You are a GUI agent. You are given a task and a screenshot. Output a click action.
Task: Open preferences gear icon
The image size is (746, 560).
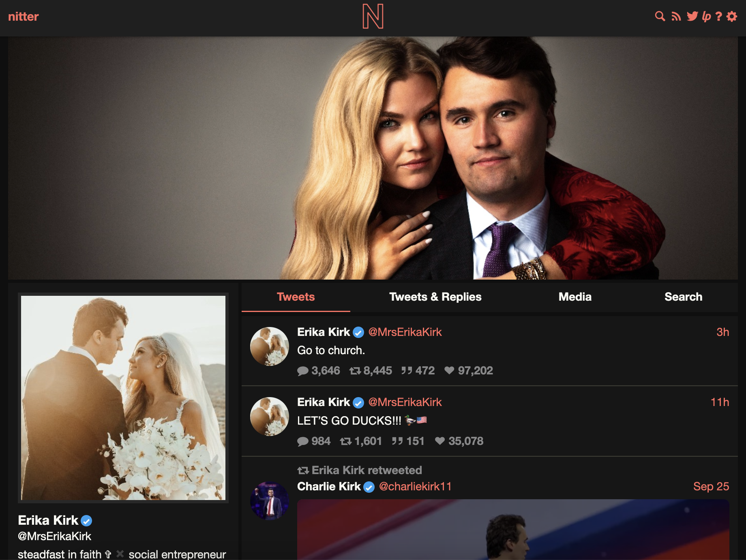click(732, 17)
